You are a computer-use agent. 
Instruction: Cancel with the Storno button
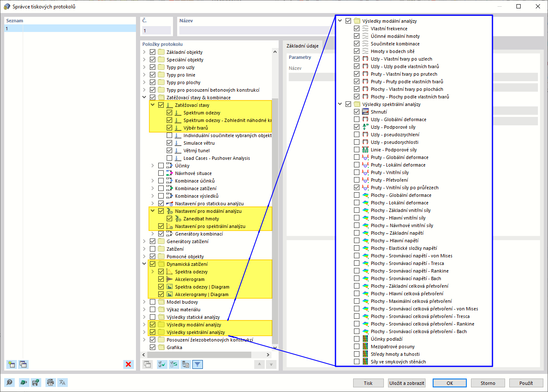tap(488, 383)
